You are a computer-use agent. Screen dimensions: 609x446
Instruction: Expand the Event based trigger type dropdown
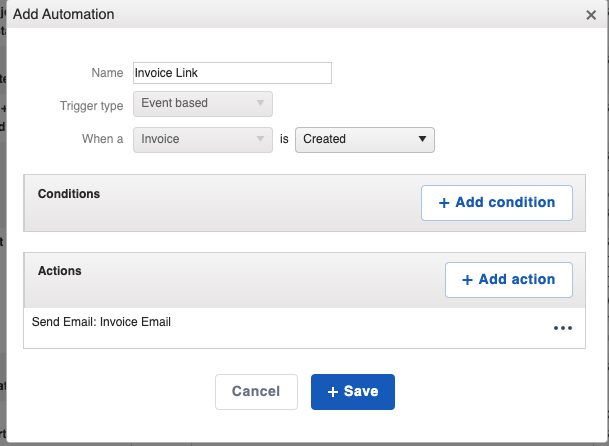[203, 103]
